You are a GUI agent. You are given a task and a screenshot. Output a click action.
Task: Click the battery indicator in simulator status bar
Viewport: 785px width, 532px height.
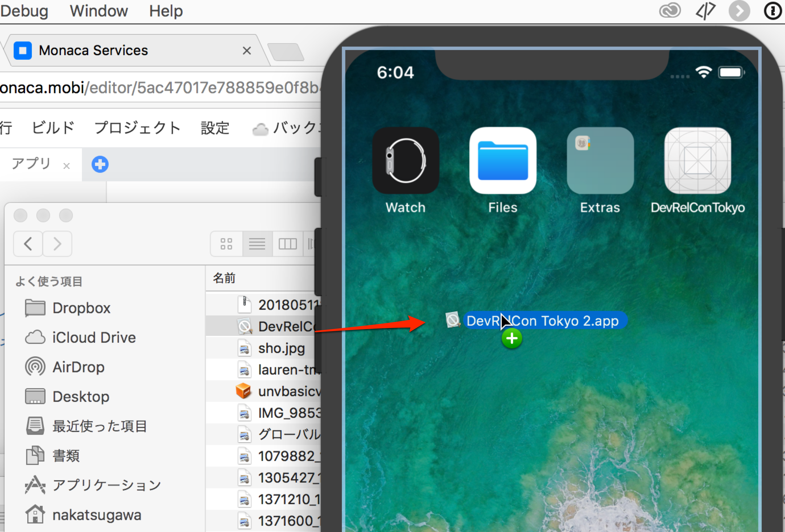tap(732, 72)
